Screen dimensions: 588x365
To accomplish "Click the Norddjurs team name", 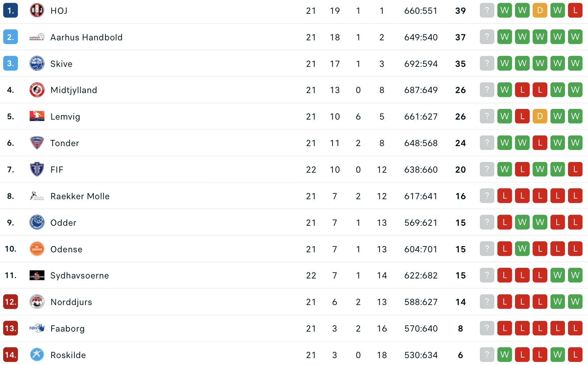I will point(71,302).
